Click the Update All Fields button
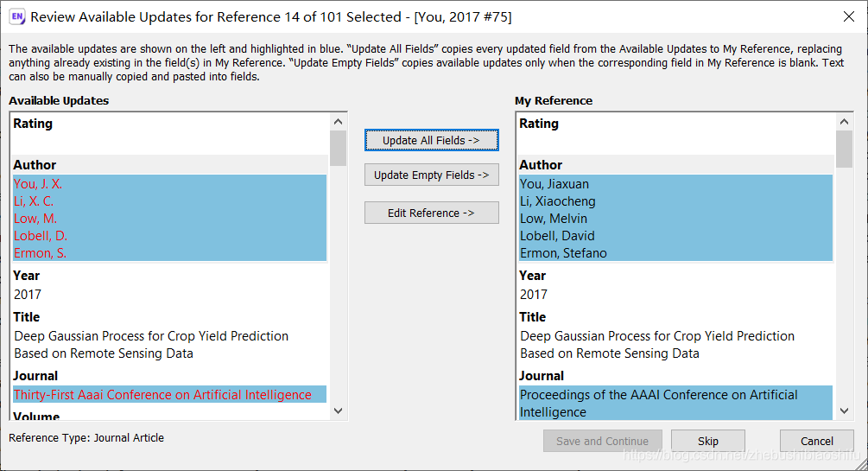The image size is (868, 471). (x=431, y=140)
